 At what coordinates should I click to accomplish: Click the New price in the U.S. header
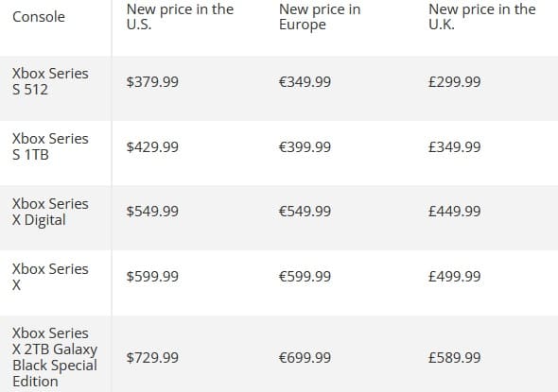tap(180, 17)
